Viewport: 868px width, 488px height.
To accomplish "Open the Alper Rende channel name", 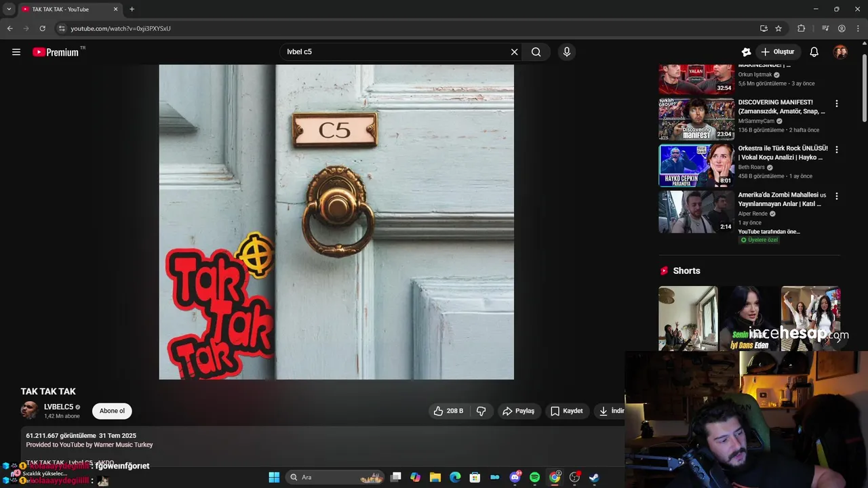I will (x=753, y=213).
